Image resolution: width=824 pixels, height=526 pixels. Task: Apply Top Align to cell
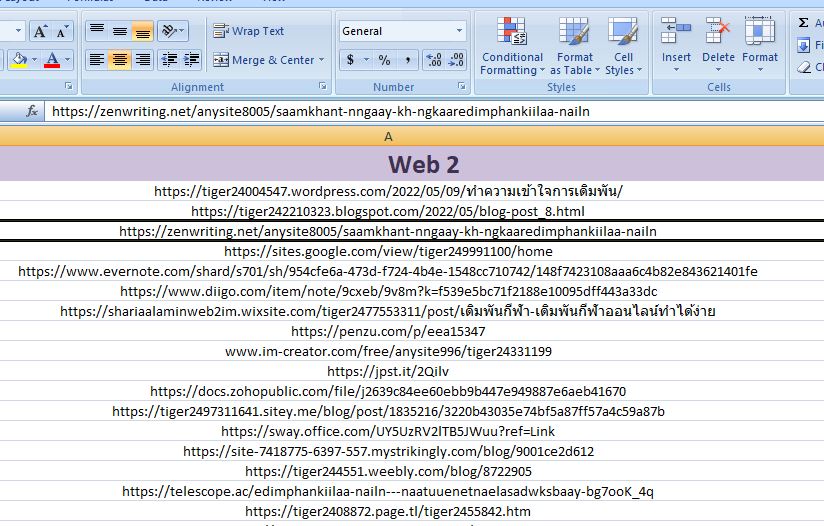[97, 32]
